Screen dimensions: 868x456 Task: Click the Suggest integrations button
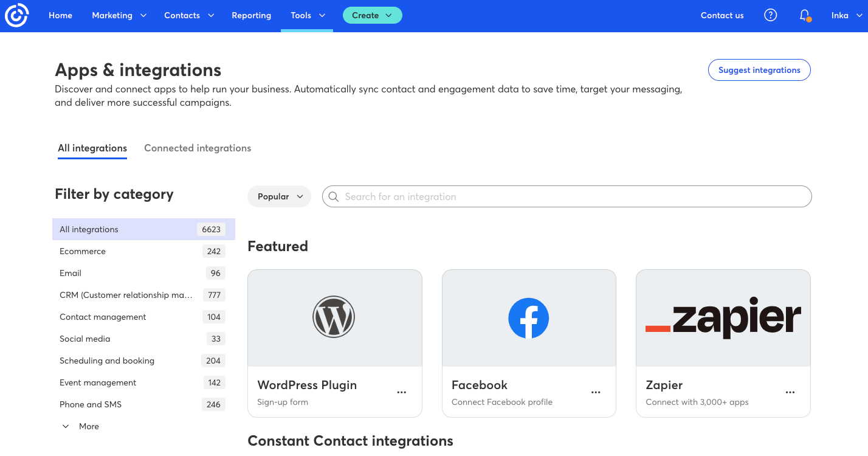(x=759, y=70)
